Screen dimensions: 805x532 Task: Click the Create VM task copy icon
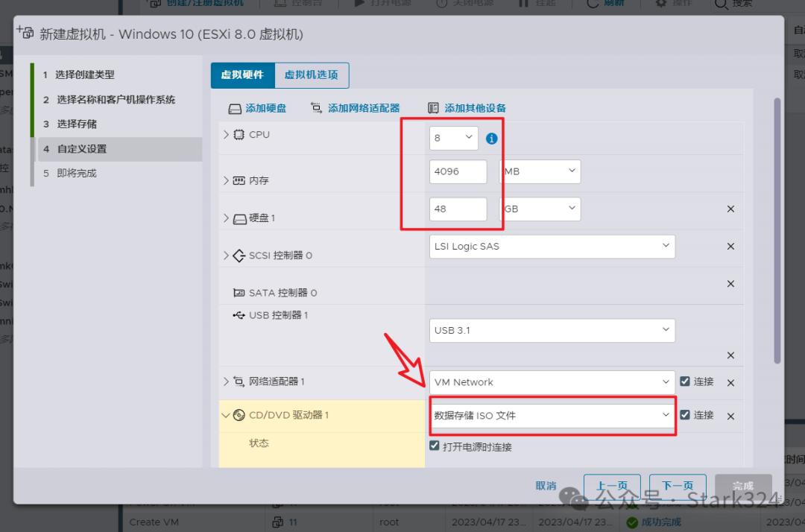point(278,522)
